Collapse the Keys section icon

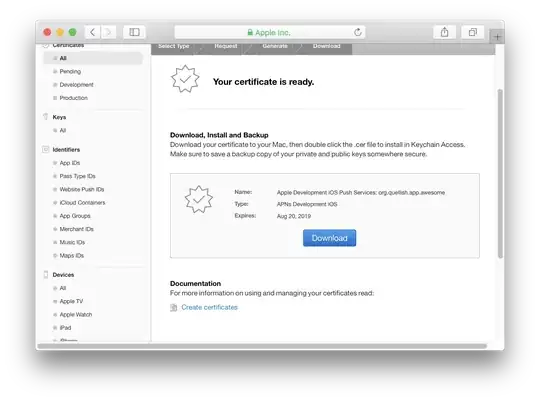click(45, 117)
